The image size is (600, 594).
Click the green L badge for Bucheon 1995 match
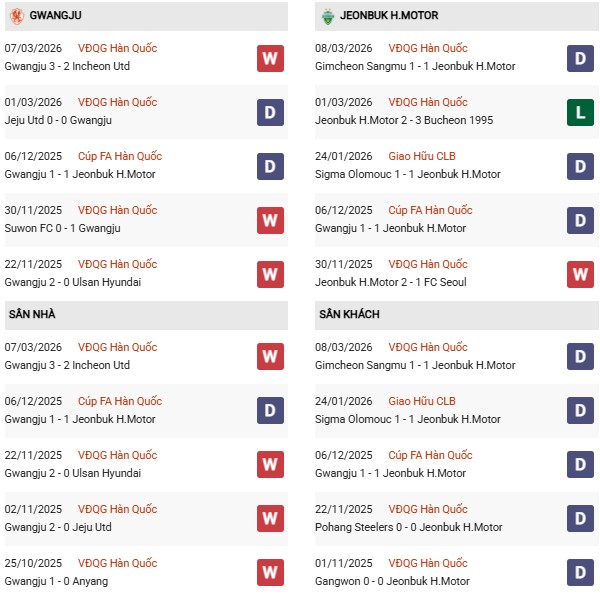pyautogui.click(x=580, y=112)
